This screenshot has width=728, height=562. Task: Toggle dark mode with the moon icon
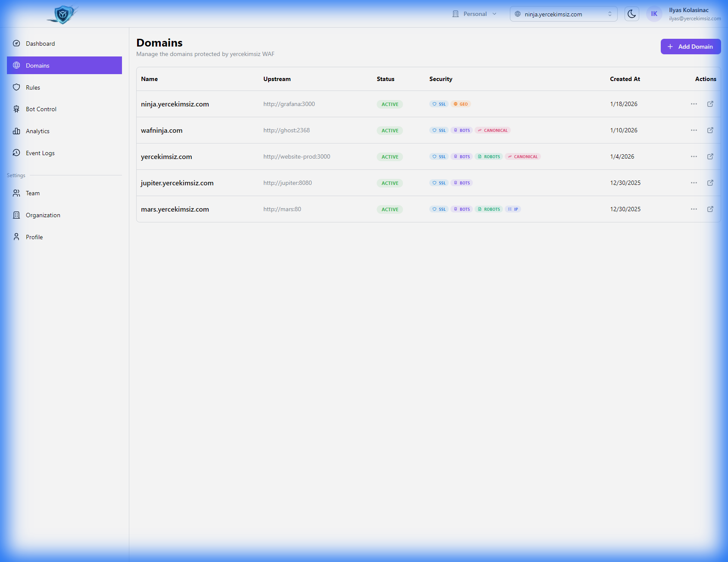[x=631, y=14]
